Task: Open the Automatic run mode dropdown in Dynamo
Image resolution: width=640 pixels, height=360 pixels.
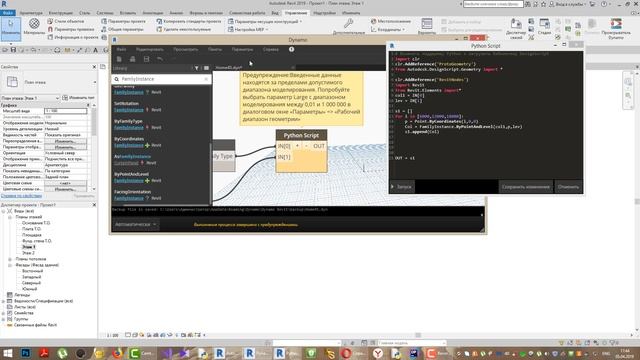Action: [x=136, y=224]
